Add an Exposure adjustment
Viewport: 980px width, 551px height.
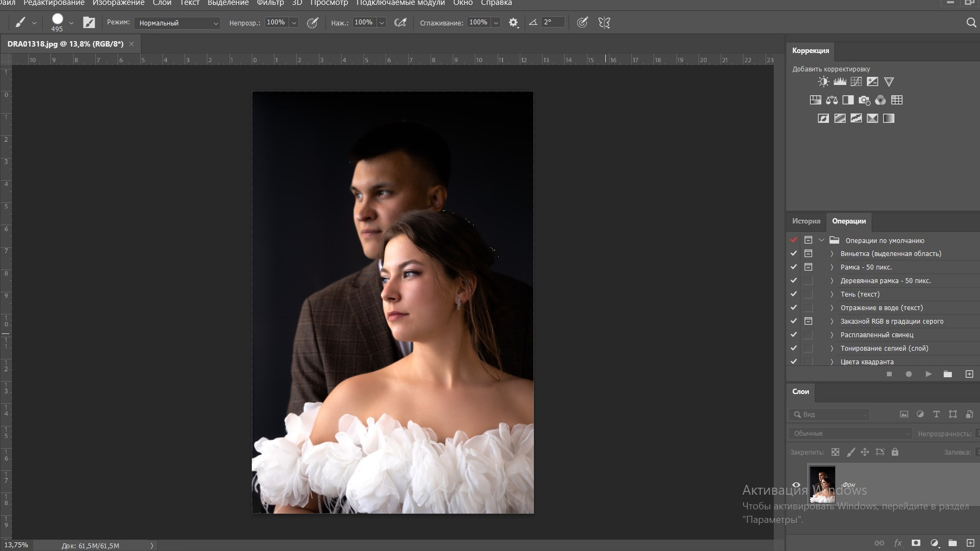click(x=872, y=82)
